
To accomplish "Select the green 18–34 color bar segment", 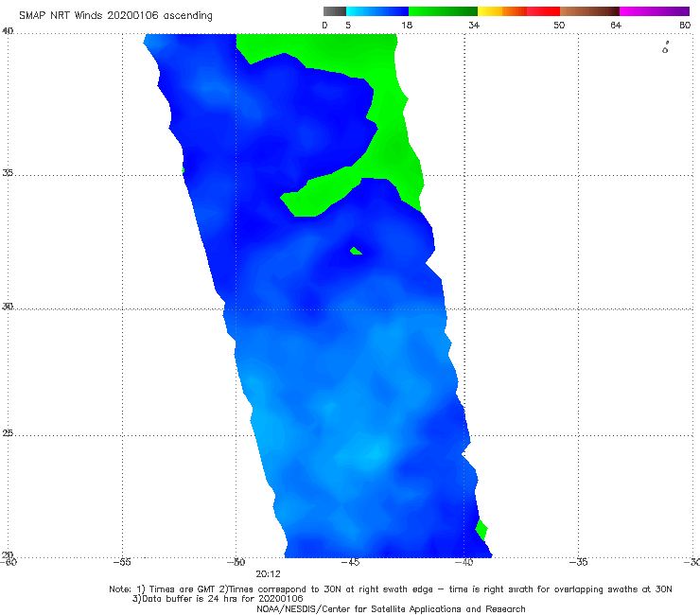I will pyautogui.click(x=443, y=11).
